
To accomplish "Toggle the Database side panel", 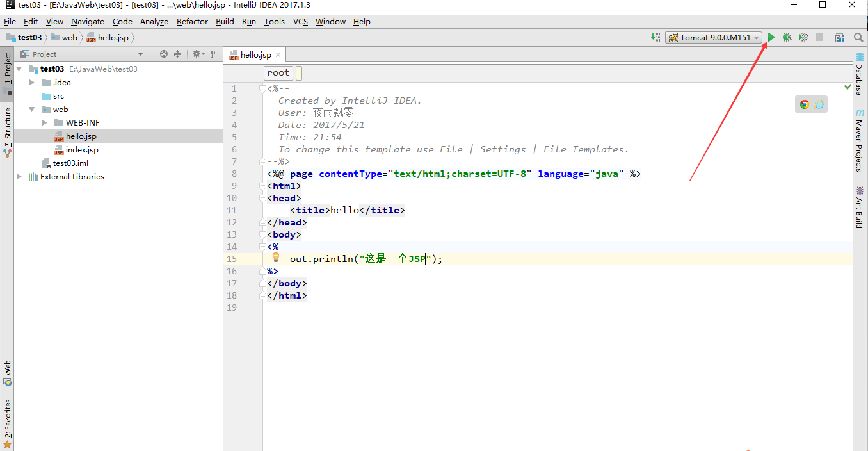I will click(x=859, y=75).
